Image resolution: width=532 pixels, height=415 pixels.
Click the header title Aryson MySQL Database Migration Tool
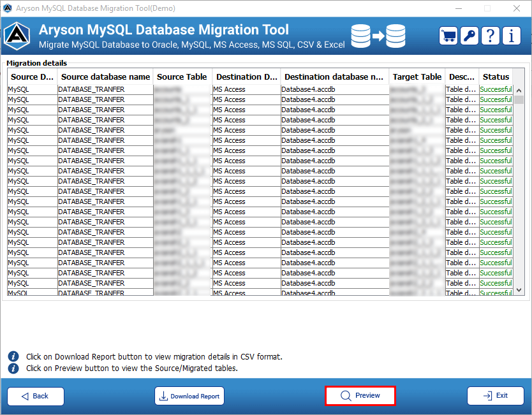(x=164, y=30)
